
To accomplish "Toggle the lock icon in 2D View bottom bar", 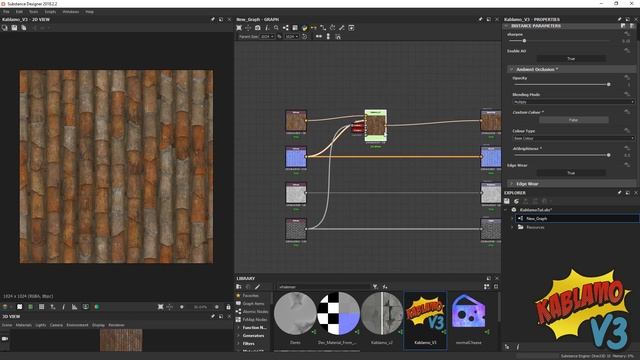I will click(228, 307).
